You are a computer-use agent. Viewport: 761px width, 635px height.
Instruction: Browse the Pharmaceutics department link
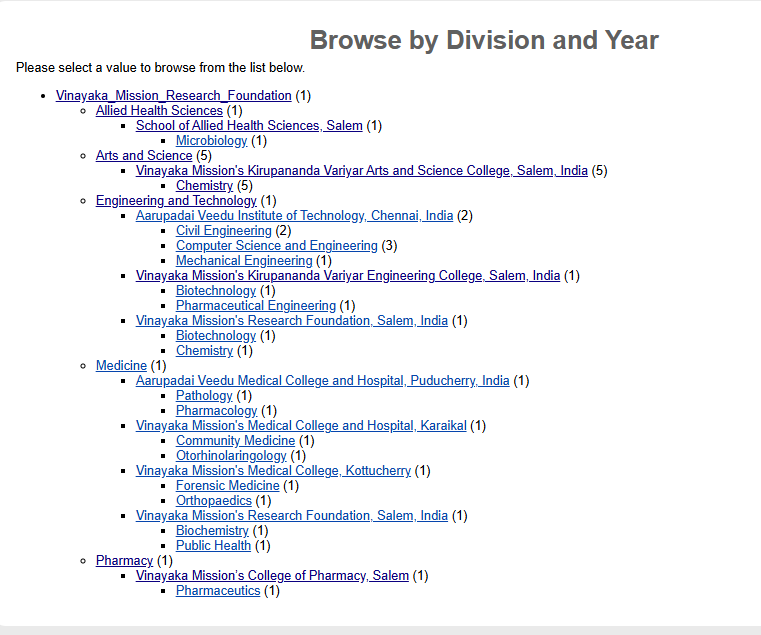[218, 591]
